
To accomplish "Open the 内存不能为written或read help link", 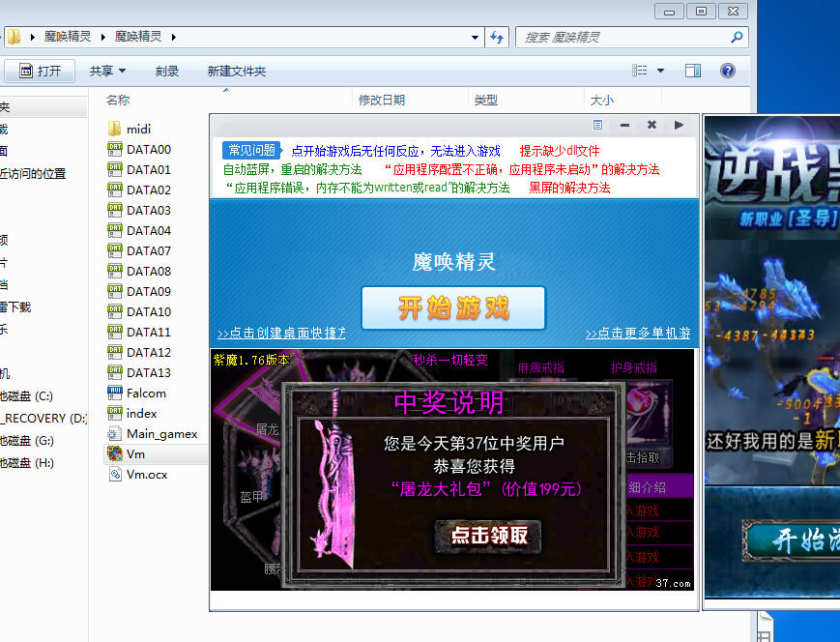I will 367,188.
